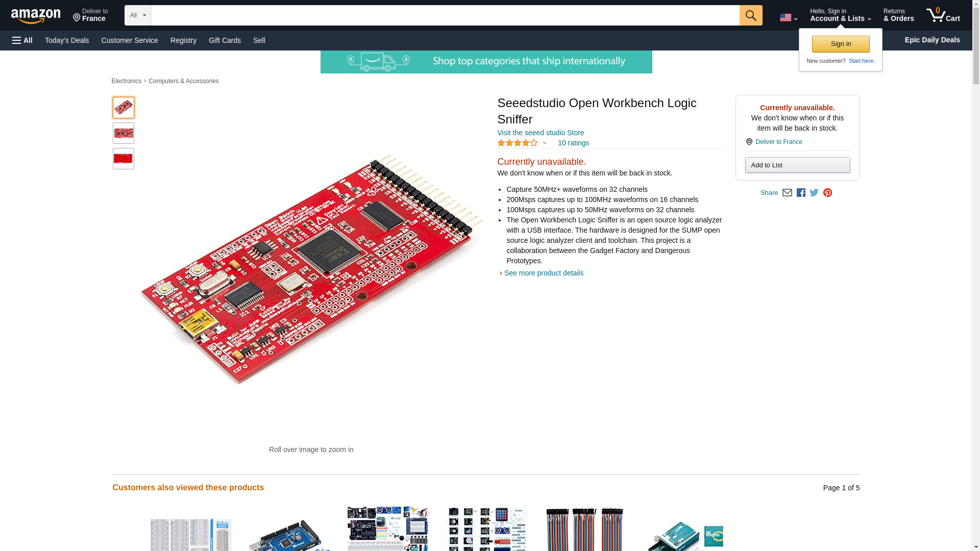The height and width of the screenshot is (551, 980).
Task: Click the yellow Sign in button
Action: (x=841, y=44)
